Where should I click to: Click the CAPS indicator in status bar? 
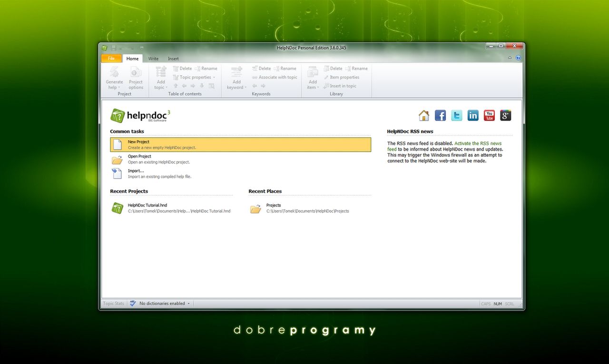(x=486, y=304)
